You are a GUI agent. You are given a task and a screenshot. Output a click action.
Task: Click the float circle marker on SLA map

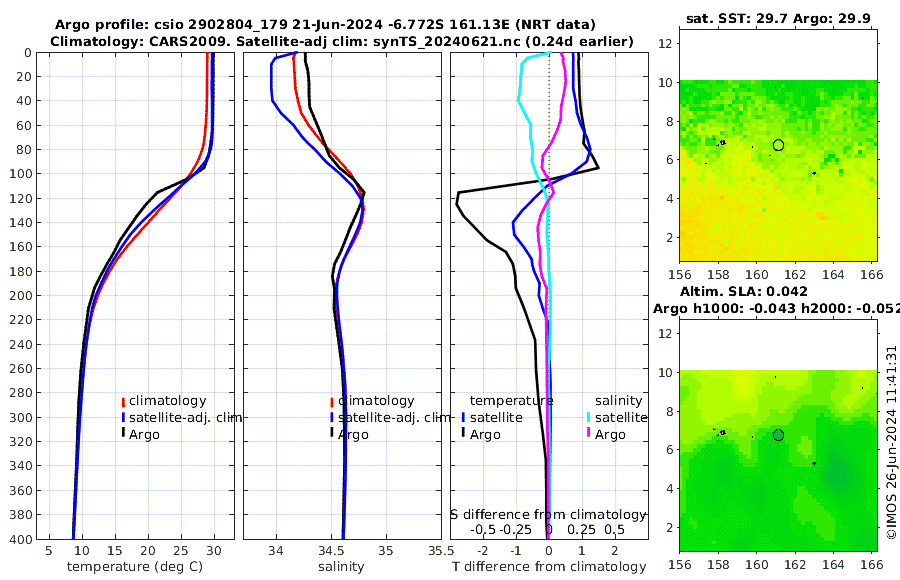pyautogui.click(x=778, y=435)
